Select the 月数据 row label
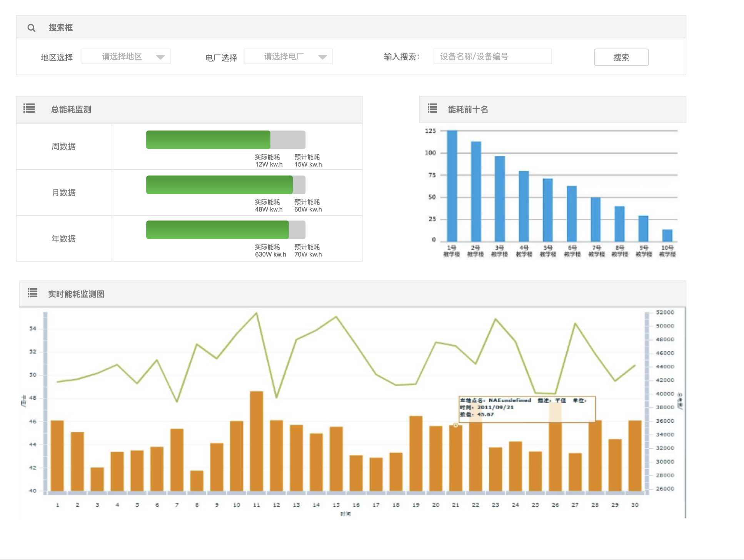The image size is (744, 560). 64,193
